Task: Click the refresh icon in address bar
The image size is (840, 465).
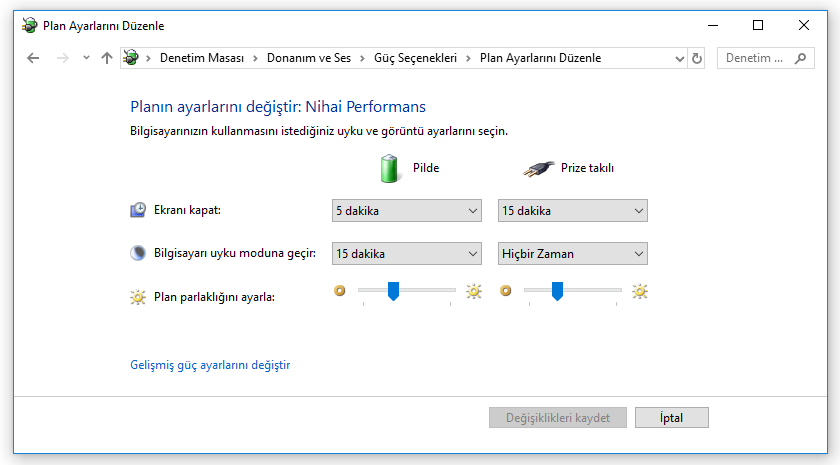Action: click(x=697, y=58)
